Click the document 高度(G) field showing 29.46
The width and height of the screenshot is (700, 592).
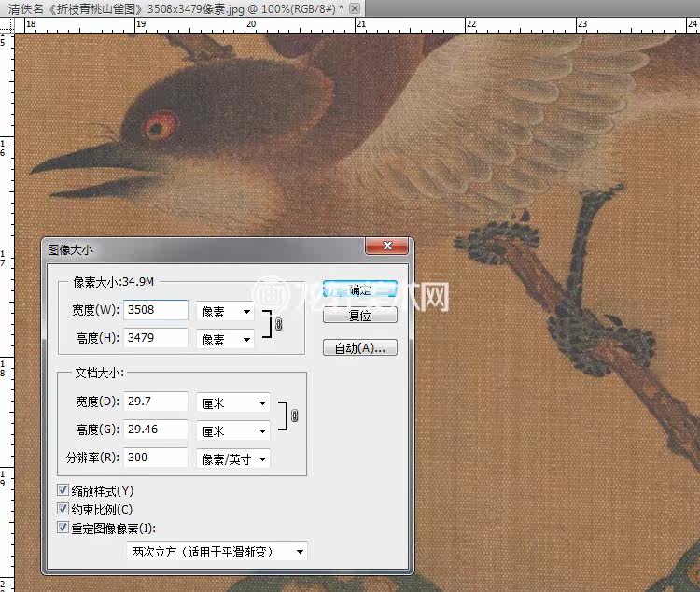click(x=156, y=430)
